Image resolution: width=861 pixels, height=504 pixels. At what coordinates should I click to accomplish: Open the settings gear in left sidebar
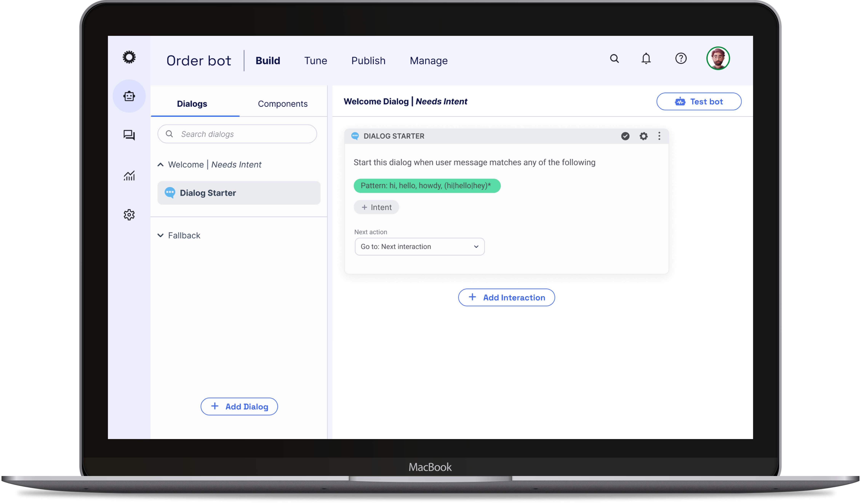(x=129, y=215)
